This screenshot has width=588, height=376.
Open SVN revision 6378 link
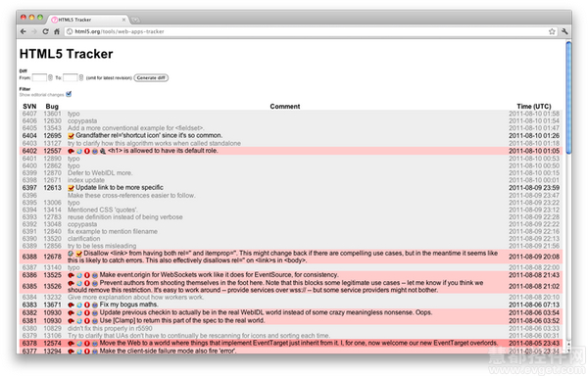pos(29,344)
